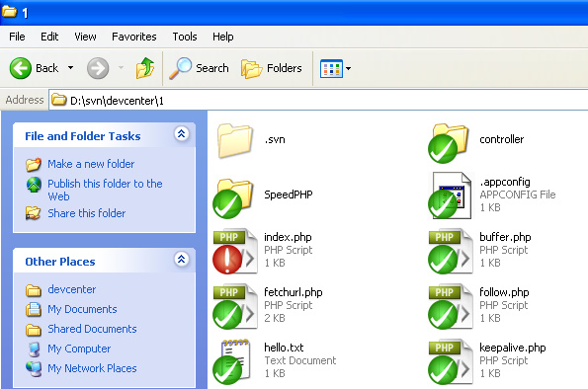588x389 pixels.
Task: Click Make a new folder link
Action: click(x=91, y=164)
